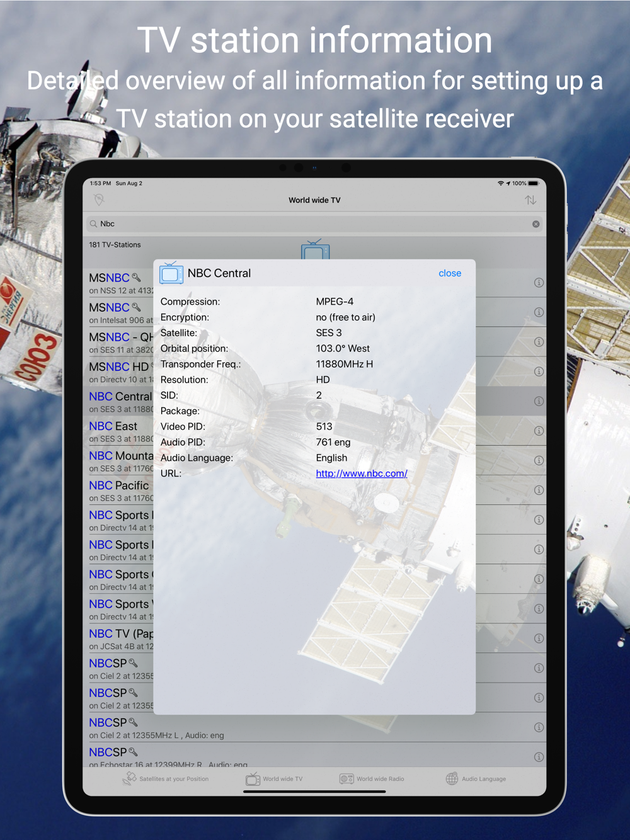The width and height of the screenshot is (630, 840).
Task: Click the NBC Central popup title
Action: (x=219, y=273)
